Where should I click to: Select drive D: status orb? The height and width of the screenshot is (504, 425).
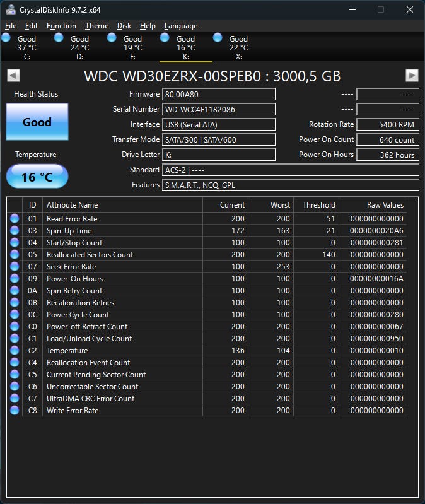59,38
